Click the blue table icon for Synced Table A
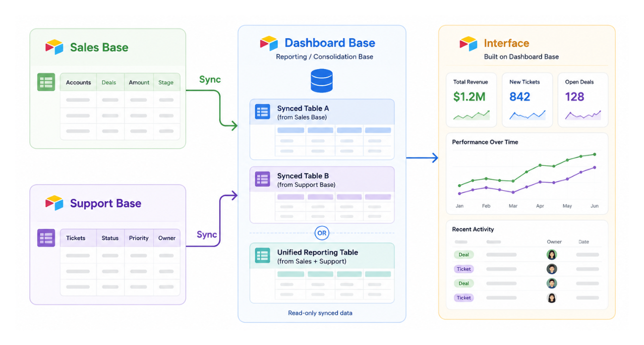 point(263,112)
